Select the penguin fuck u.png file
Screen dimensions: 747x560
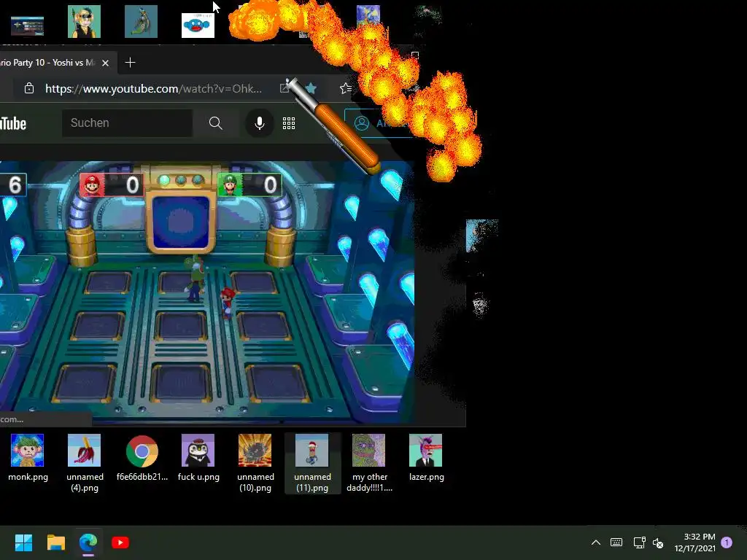(x=198, y=458)
